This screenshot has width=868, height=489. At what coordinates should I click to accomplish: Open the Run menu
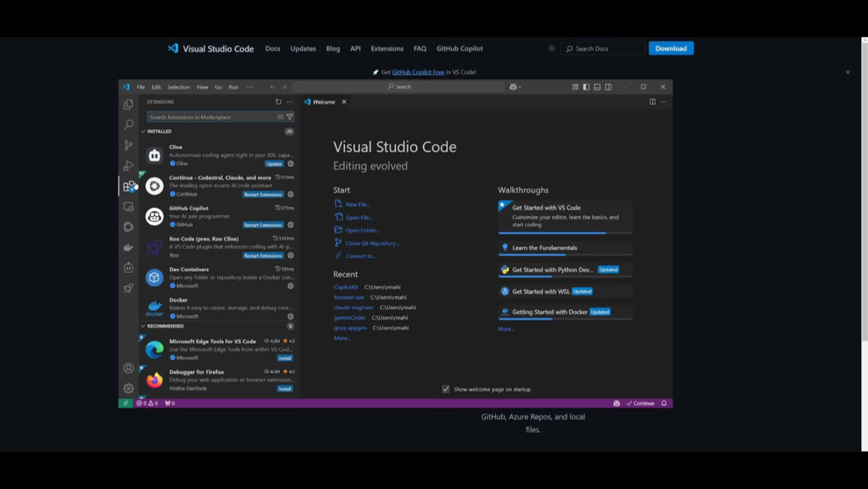[233, 87]
